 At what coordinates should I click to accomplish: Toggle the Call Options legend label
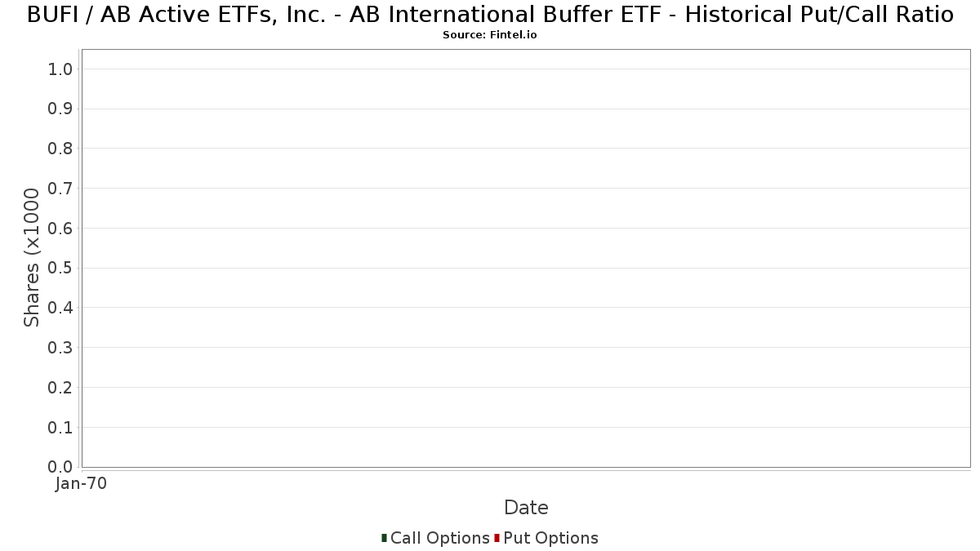click(439, 538)
